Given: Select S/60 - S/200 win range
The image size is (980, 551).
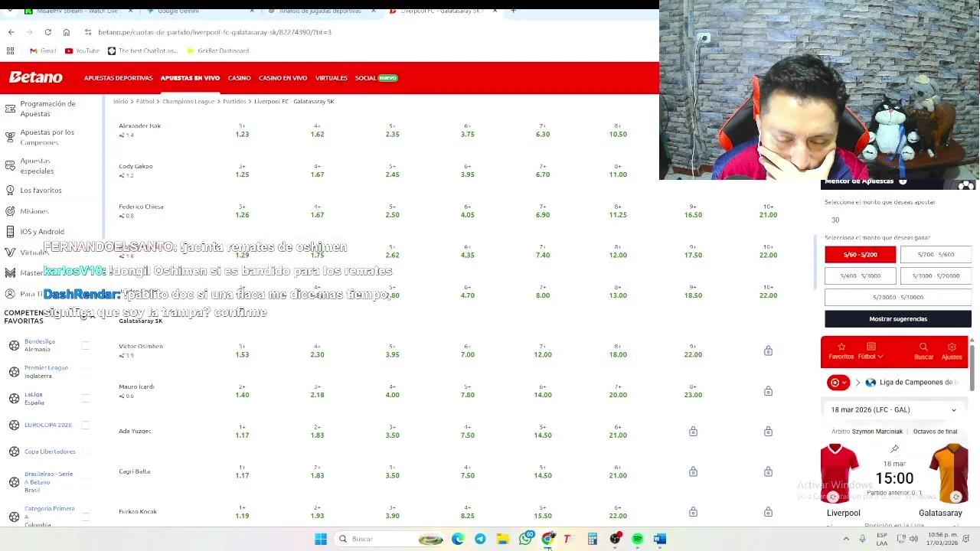Looking at the screenshot, I should (x=860, y=254).
